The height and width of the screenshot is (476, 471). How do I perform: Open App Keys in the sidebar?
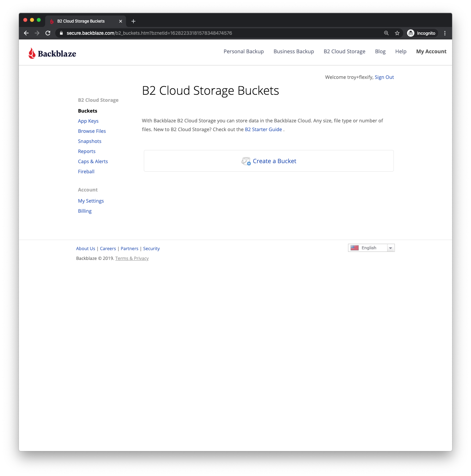[88, 121]
